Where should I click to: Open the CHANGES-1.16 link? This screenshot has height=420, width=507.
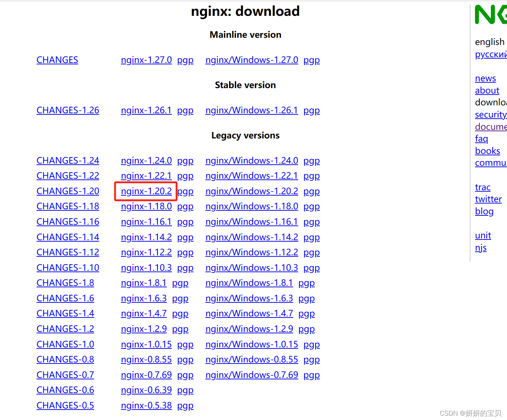click(x=68, y=222)
